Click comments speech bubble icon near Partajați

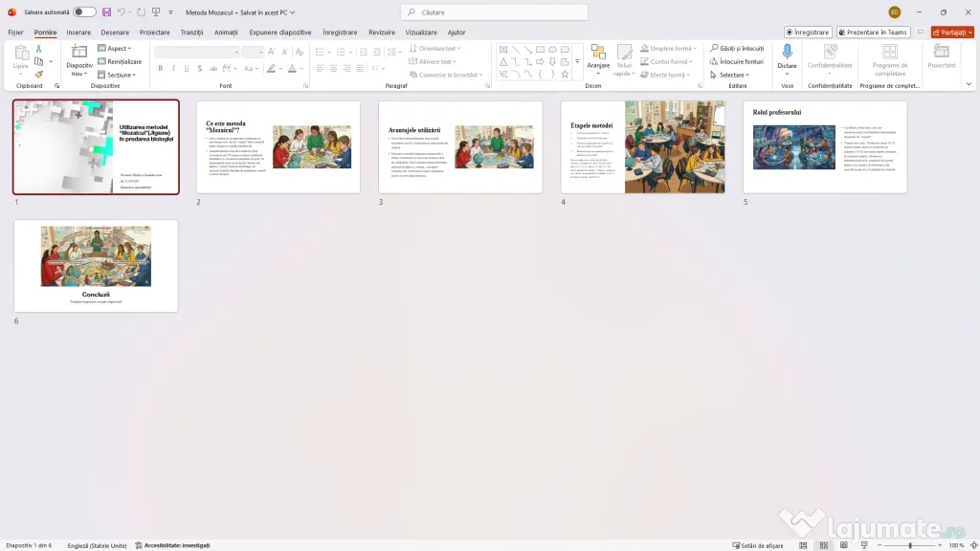pyautogui.click(x=921, y=33)
